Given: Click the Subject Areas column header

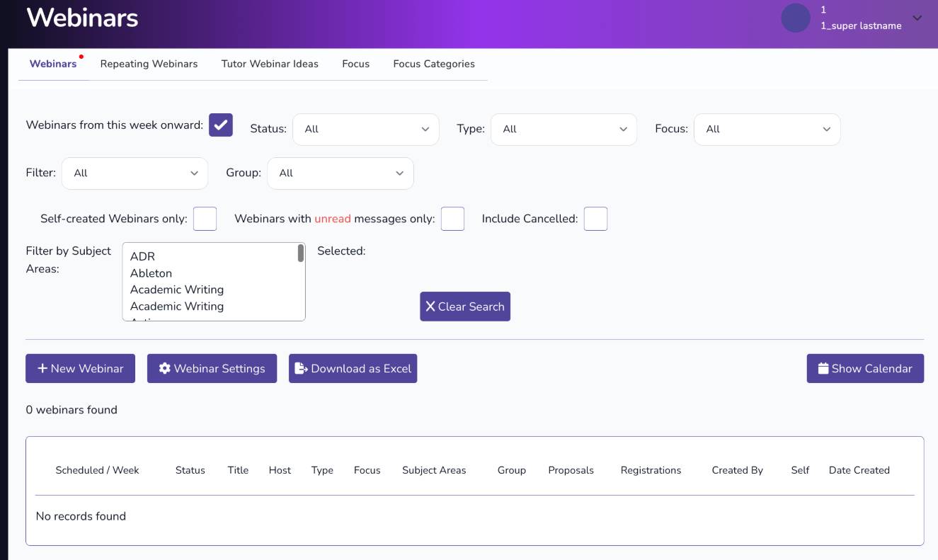Looking at the screenshot, I should 434,470.
